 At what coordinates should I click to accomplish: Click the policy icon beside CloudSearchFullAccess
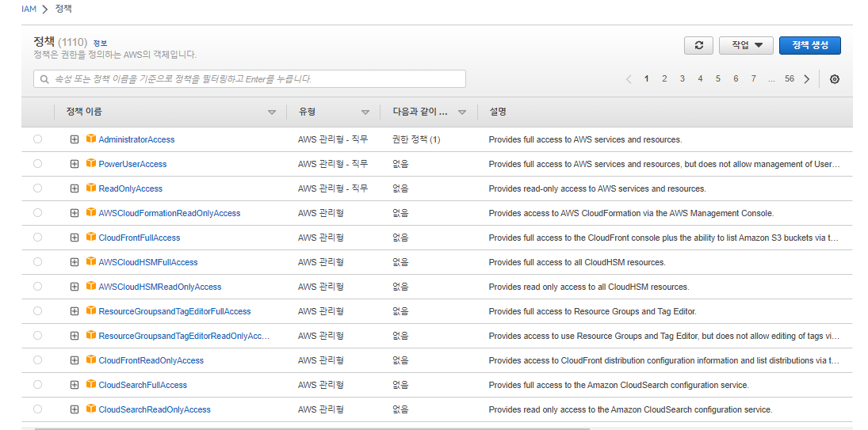click(x=91, y=384)
